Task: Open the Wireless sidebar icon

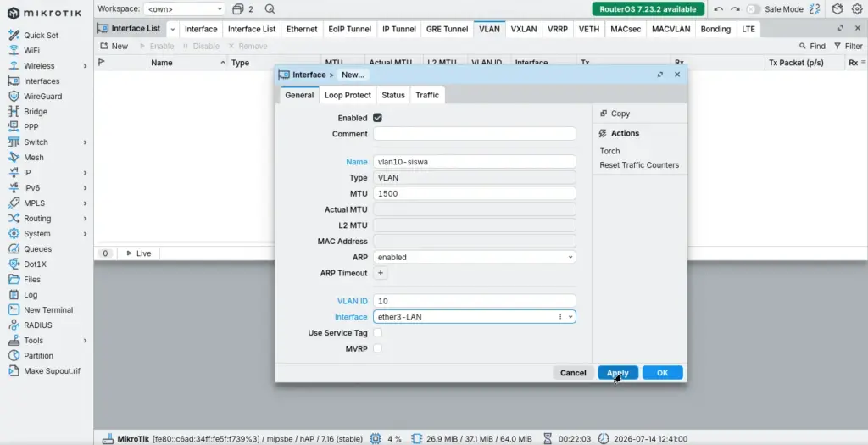Action: pyautogui.click(x=14, y=65)
